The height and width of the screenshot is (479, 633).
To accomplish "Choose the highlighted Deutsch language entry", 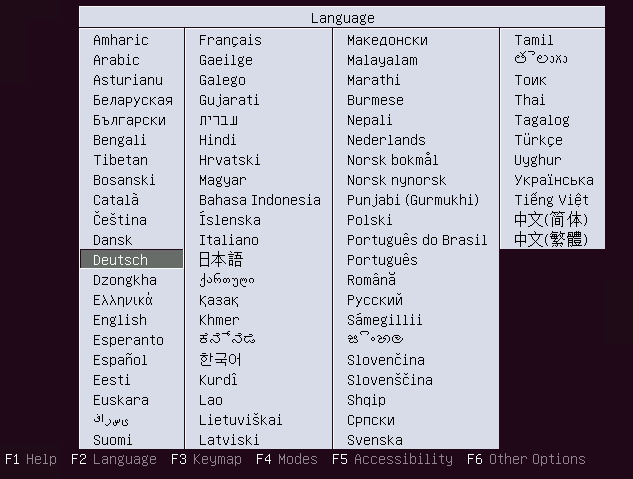I will [120, 260].
